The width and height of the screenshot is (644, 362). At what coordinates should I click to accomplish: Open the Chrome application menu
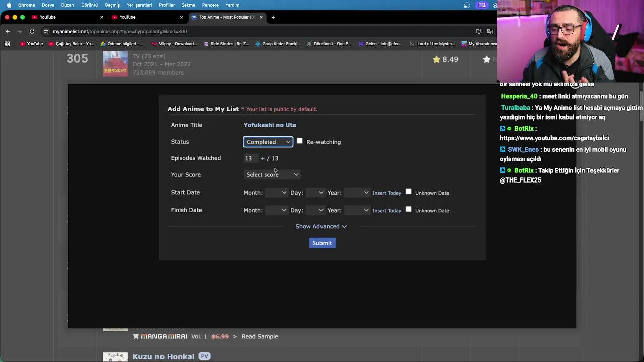[x=26, y=5]
